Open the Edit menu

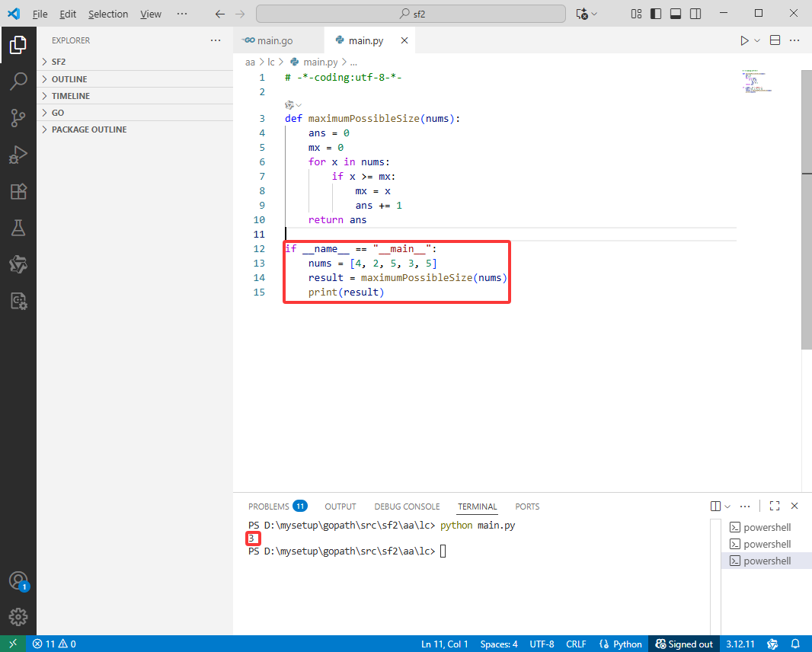click(68, 14)
